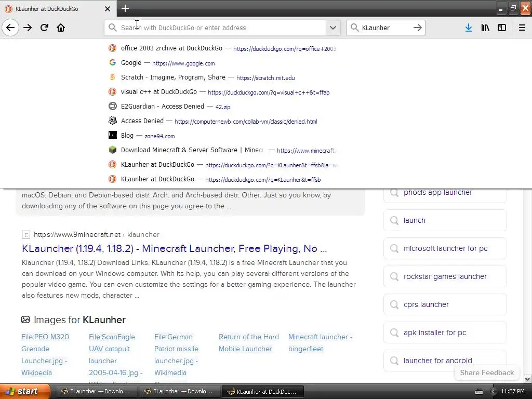
Task: Click the 9minecraft.net result URL
Action: (97, 234)
